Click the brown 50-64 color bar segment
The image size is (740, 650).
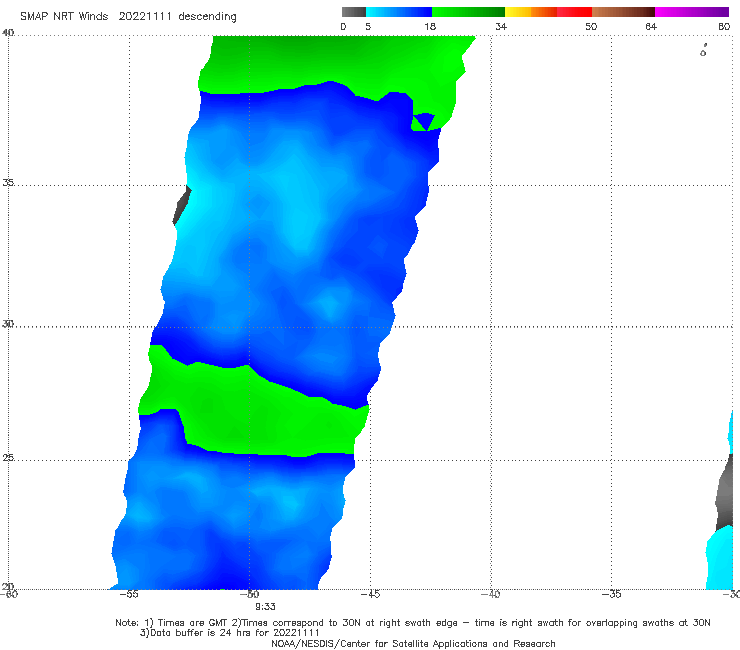click(623, 12)
